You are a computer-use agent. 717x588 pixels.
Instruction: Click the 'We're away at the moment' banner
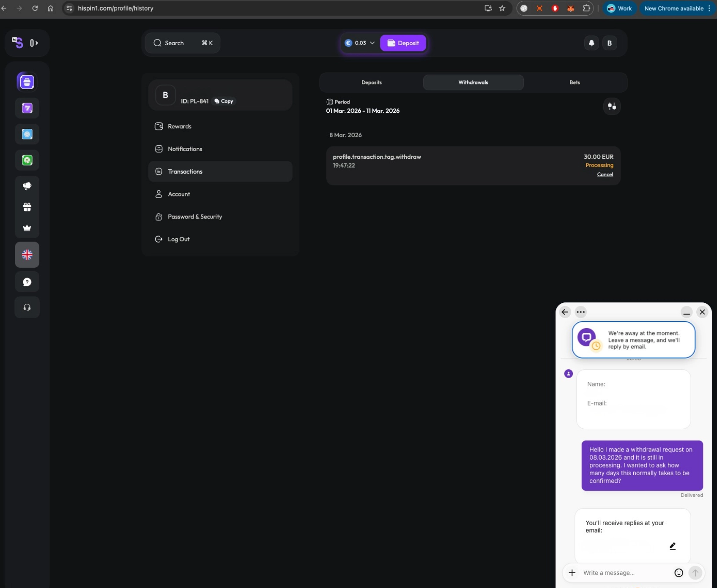(633, 340)
